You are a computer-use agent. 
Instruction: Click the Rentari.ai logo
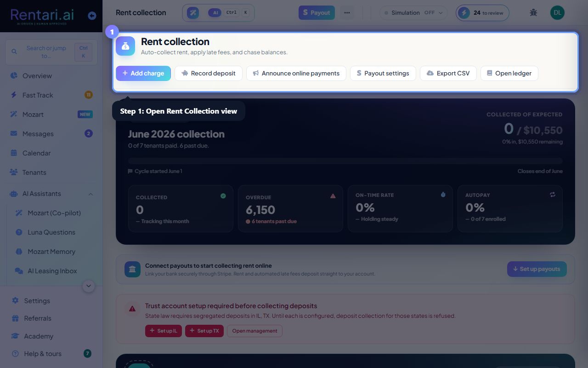click(42, 16)
